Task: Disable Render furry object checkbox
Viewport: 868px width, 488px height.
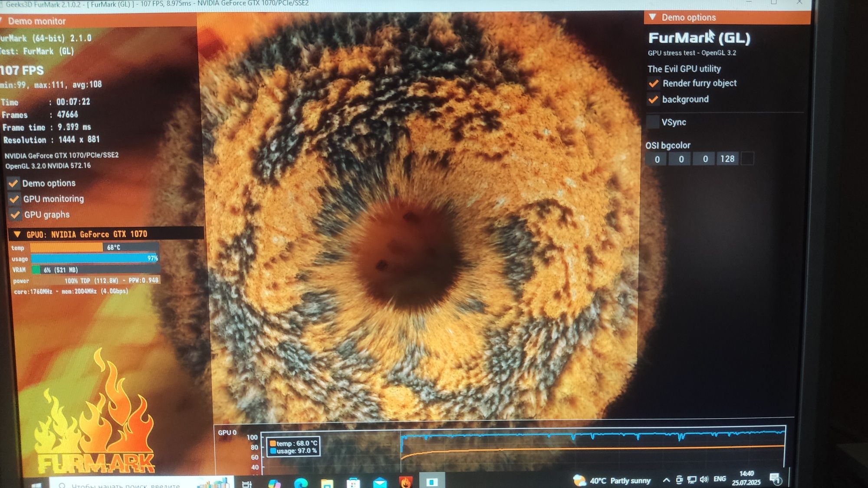Action: click(654, 83)
